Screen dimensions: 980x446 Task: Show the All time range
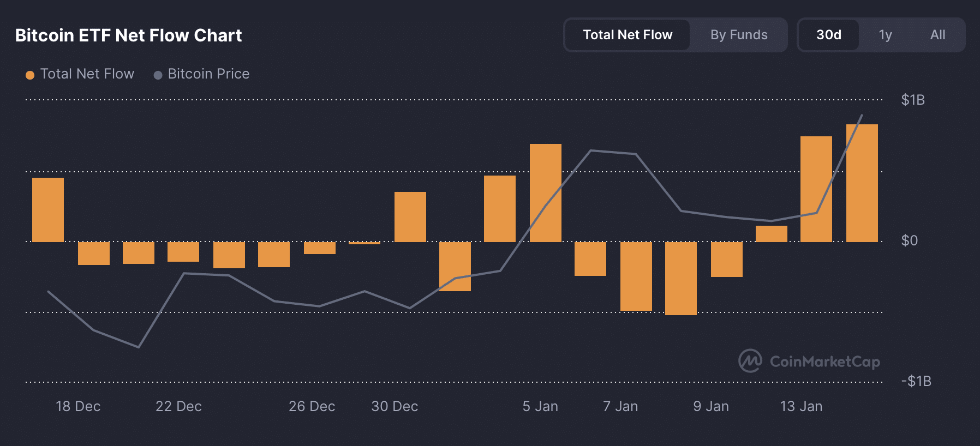click(937, 35)
